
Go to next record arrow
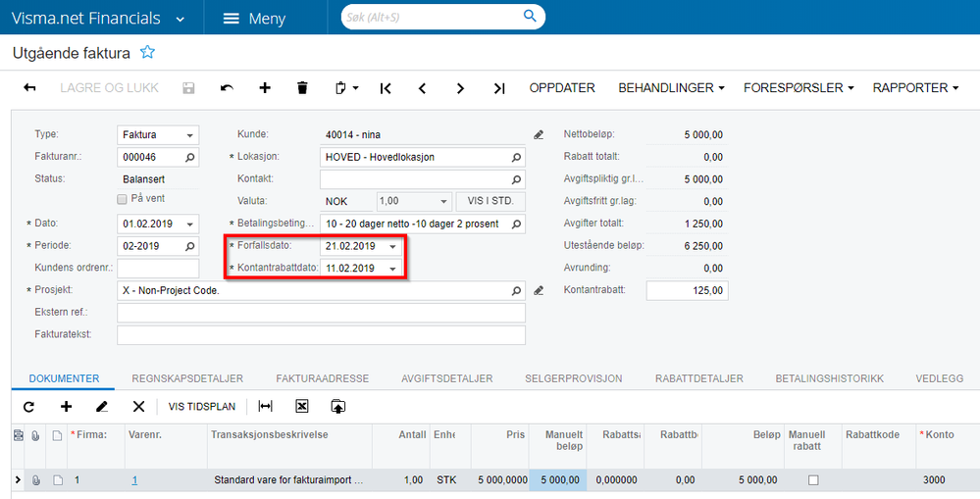(460, 88)
